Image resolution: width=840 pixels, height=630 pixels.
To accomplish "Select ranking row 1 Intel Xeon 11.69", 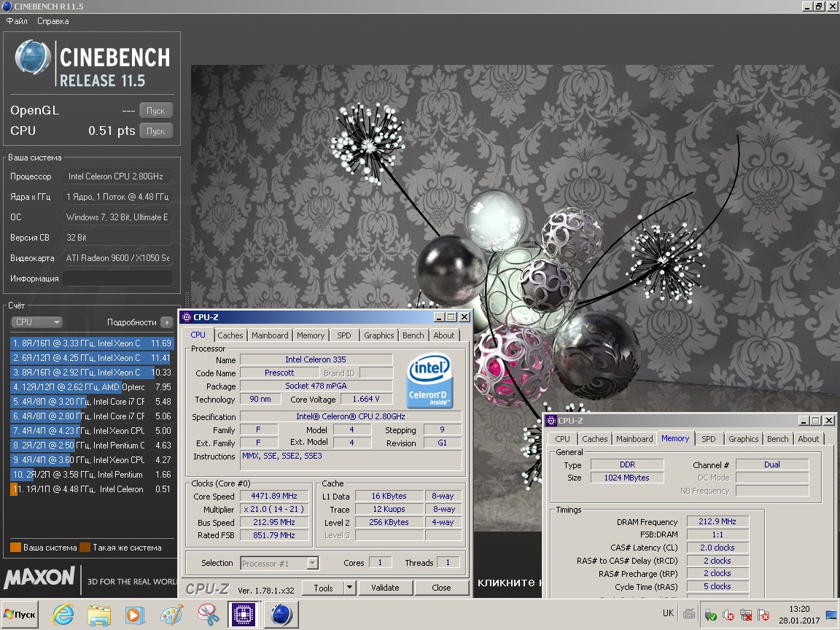I will [92, 343].
